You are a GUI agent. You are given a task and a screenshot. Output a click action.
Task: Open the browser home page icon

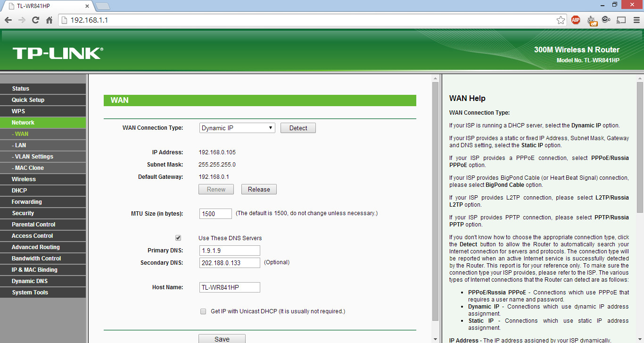coord(49,20)
